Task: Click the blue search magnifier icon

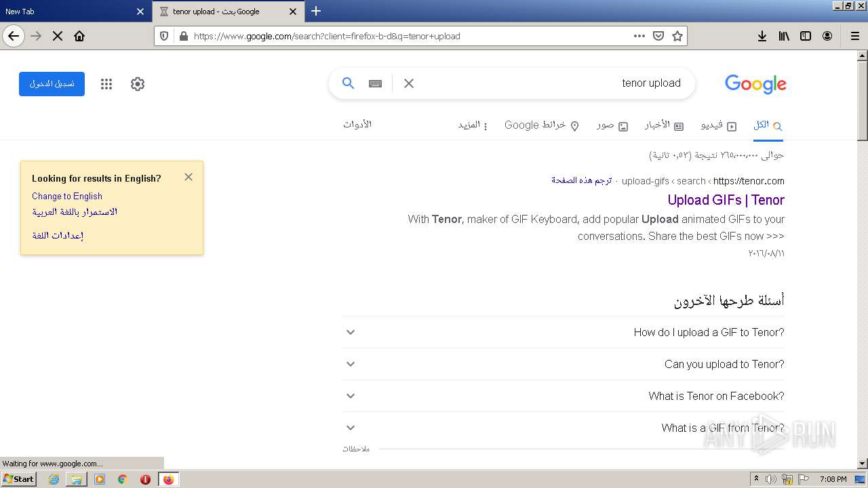Action: (348, 83)
